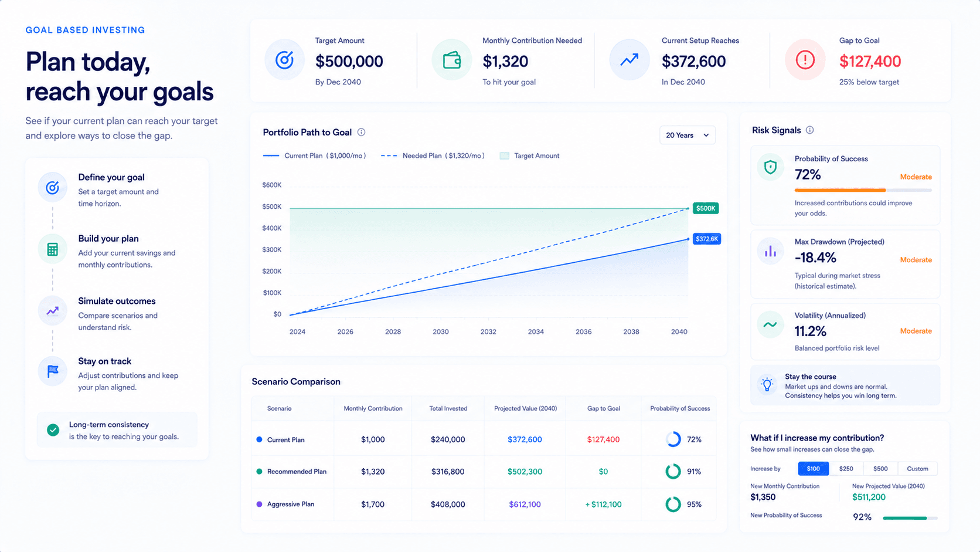
Task: Click the $511,200 new projected value
Action: 869,497
